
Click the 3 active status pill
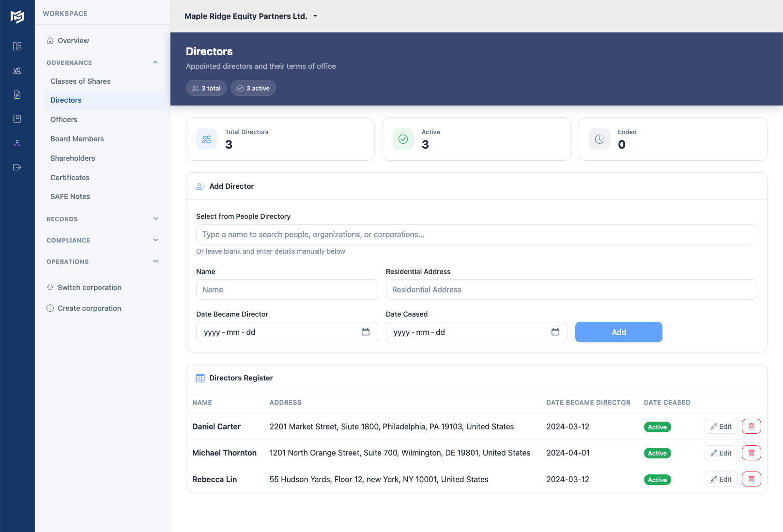(253, 88)
